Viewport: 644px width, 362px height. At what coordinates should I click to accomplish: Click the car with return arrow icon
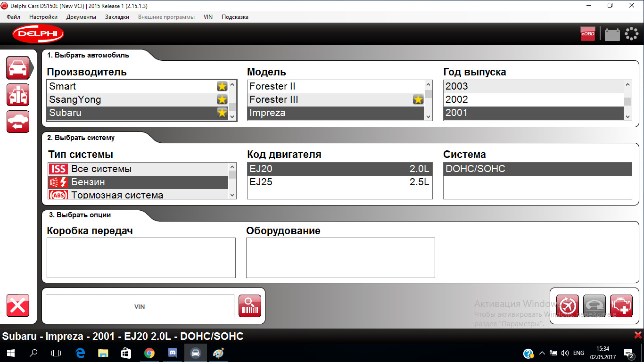click(18, 122)
